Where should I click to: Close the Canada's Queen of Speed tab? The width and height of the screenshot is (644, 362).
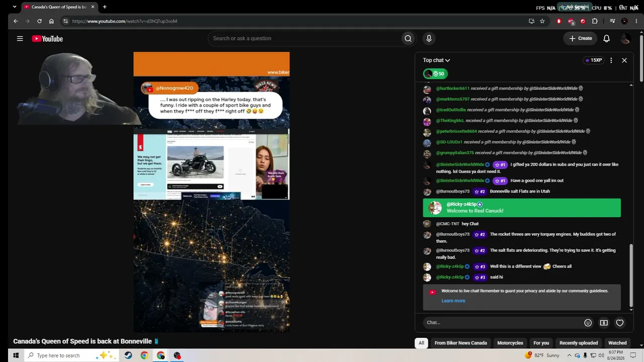(x=93, y=7)
